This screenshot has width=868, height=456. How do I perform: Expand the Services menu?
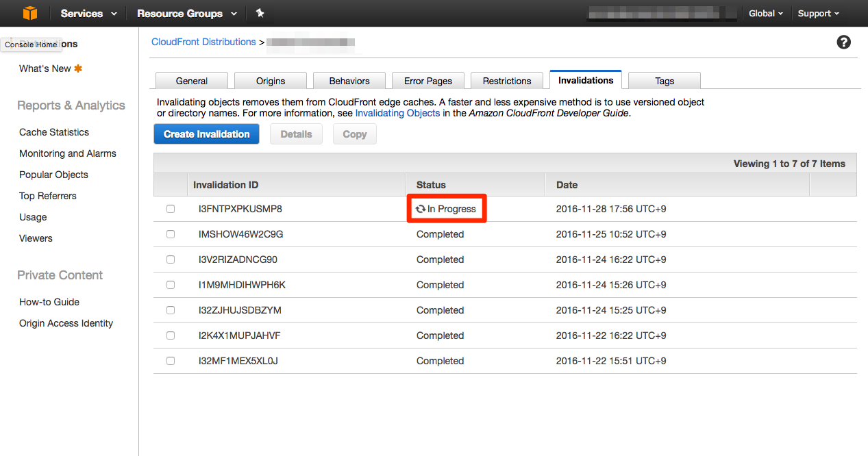(x=88, y=12)
